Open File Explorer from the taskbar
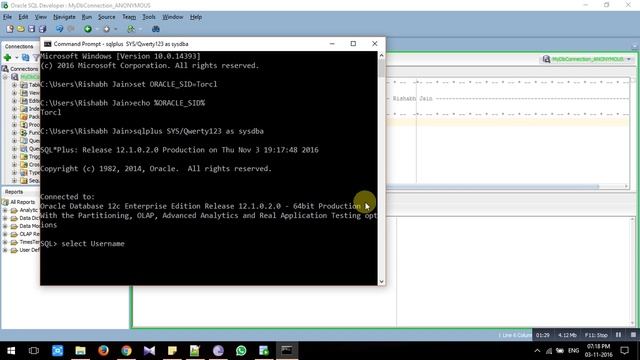Image resolution: width=640 pixels, height=360 pixels. click(80, 351)
